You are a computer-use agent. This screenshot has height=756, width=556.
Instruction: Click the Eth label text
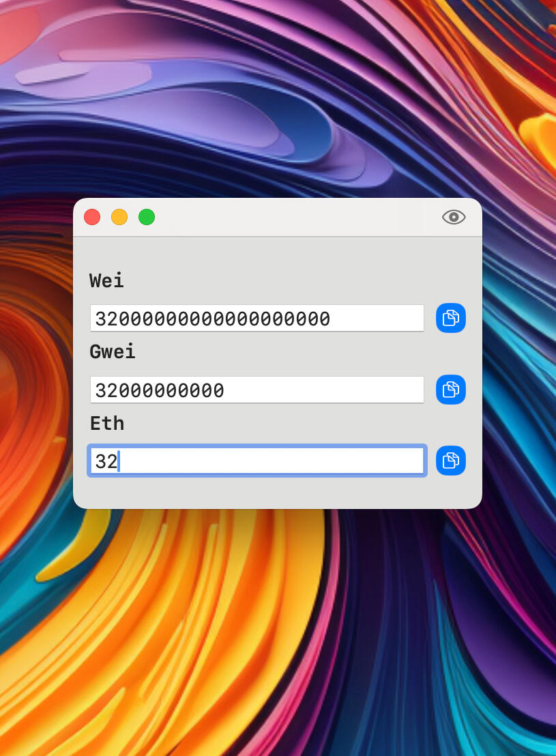tap(107, 423)
